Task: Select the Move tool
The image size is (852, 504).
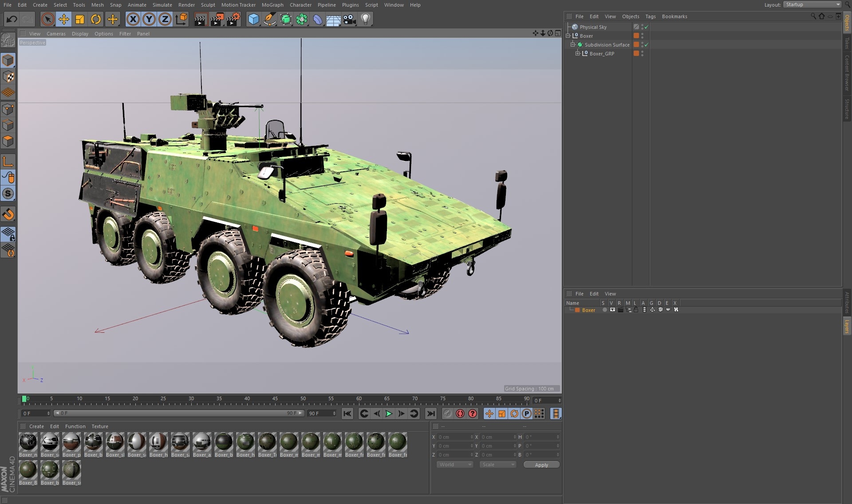Action: [63, 19]
